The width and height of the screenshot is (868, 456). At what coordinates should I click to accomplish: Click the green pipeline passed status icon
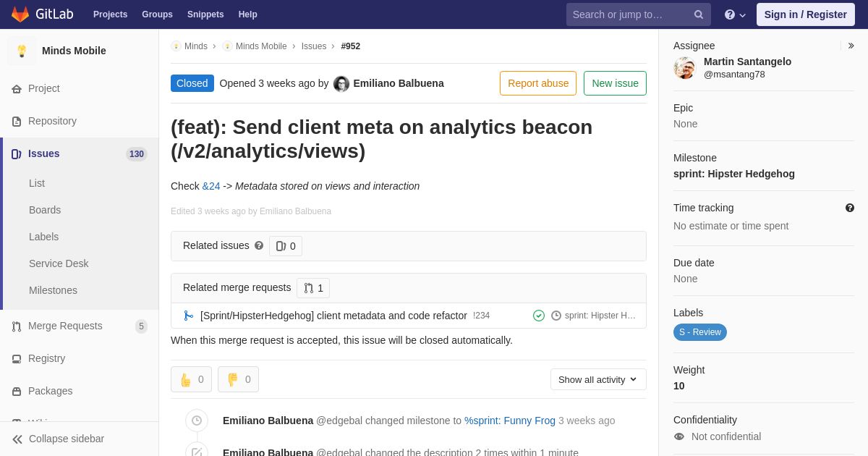tap(539, 316)
